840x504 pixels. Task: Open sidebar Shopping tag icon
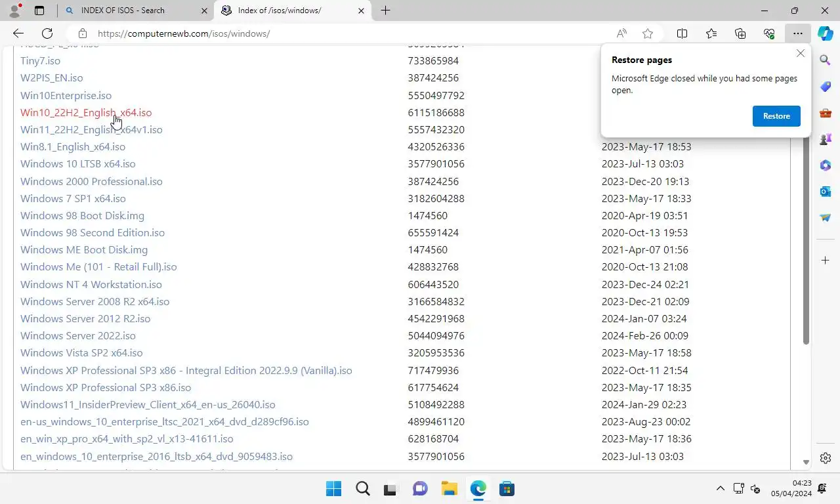pyautogui.click(x=826, y=87)
